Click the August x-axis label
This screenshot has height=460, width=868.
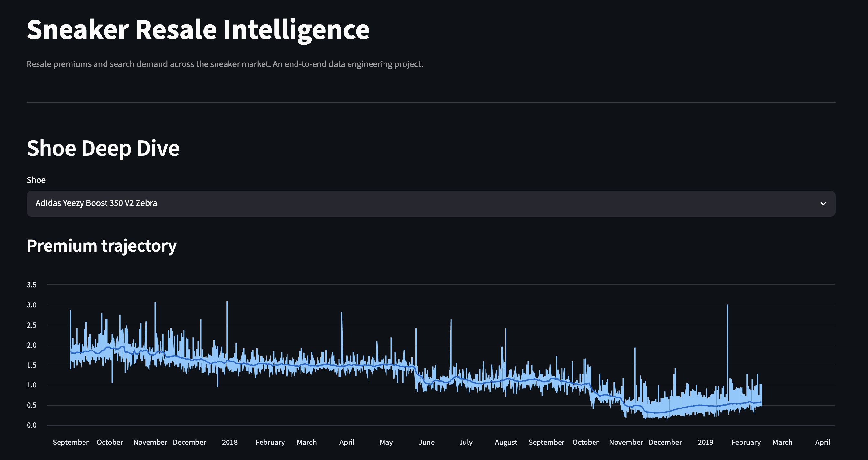pyautogui.click(x=506, y=443)
